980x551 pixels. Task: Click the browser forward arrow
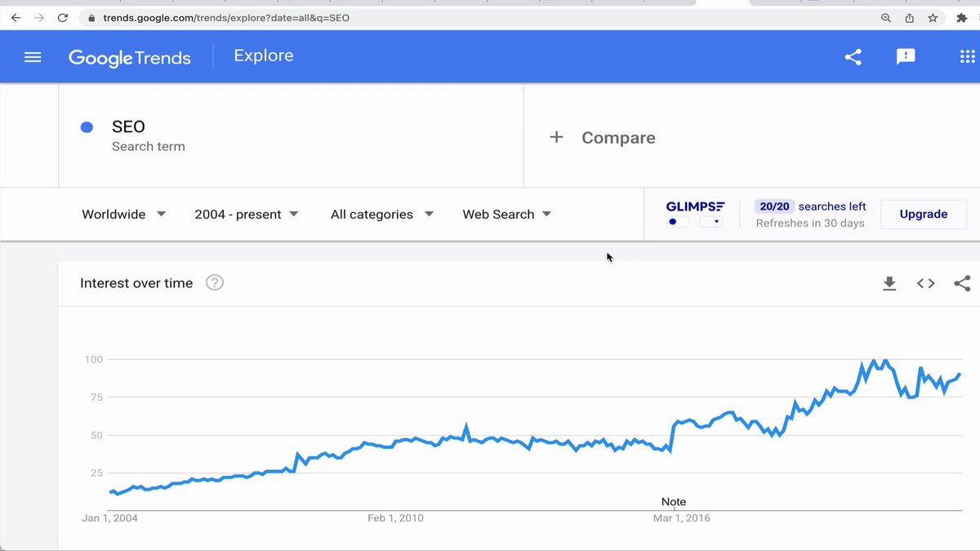pos(39,17)
